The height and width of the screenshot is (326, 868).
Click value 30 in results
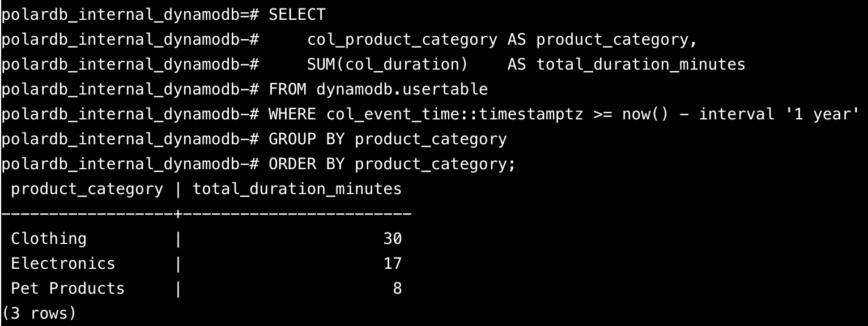(x=392, y=239)
